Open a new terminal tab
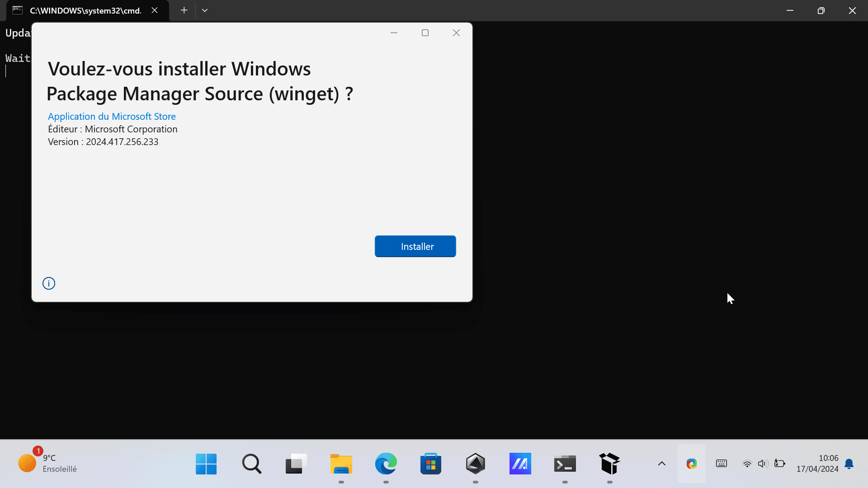 (x=184, y=10)
